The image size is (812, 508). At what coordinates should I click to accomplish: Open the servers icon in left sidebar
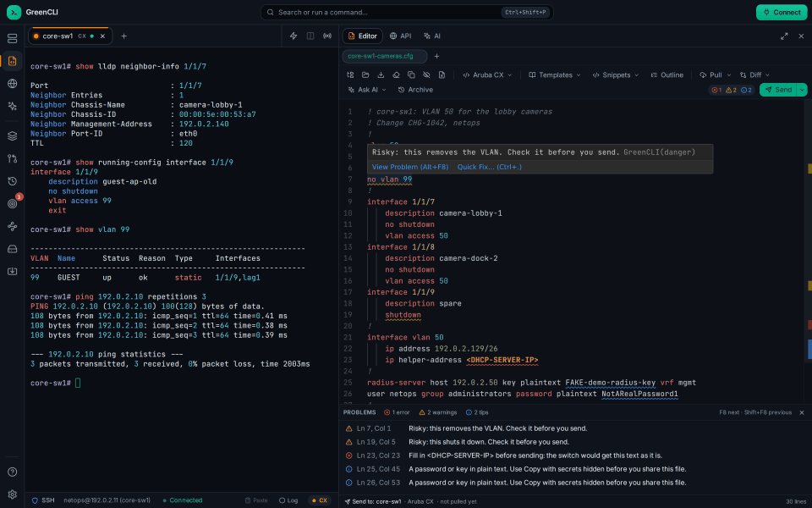point(13,38)
